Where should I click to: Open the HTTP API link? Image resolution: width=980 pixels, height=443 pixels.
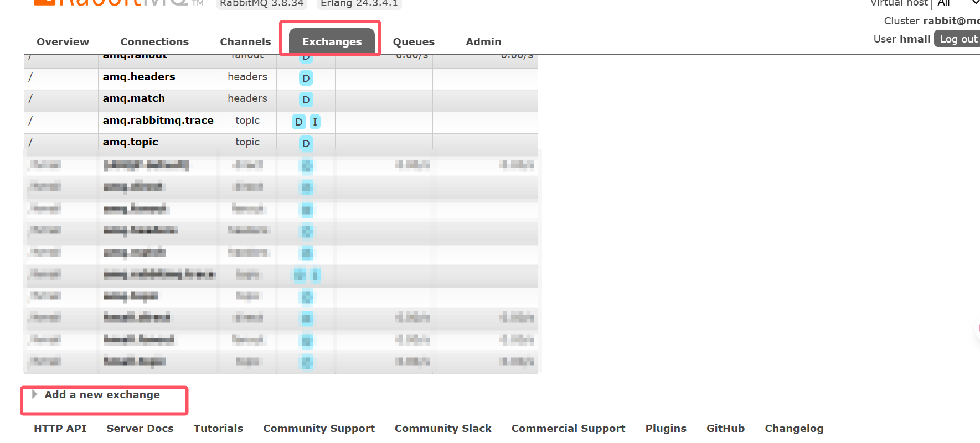60,429
